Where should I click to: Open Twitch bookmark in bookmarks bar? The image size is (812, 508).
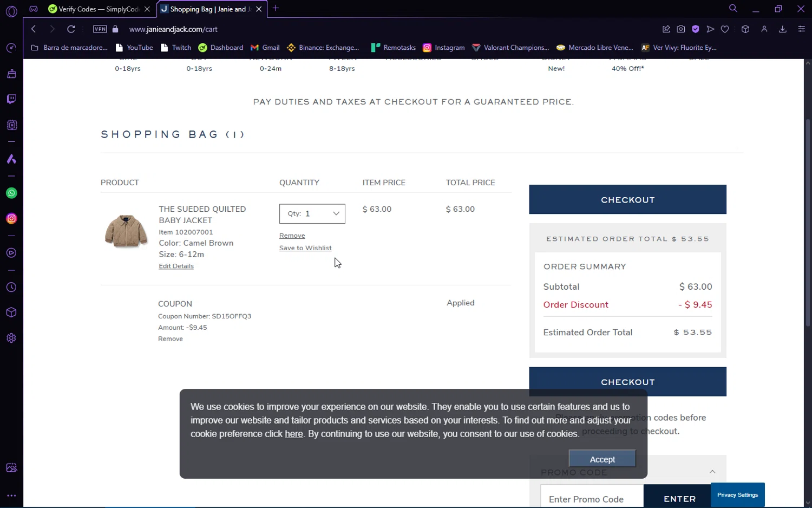tap(176, 48)
